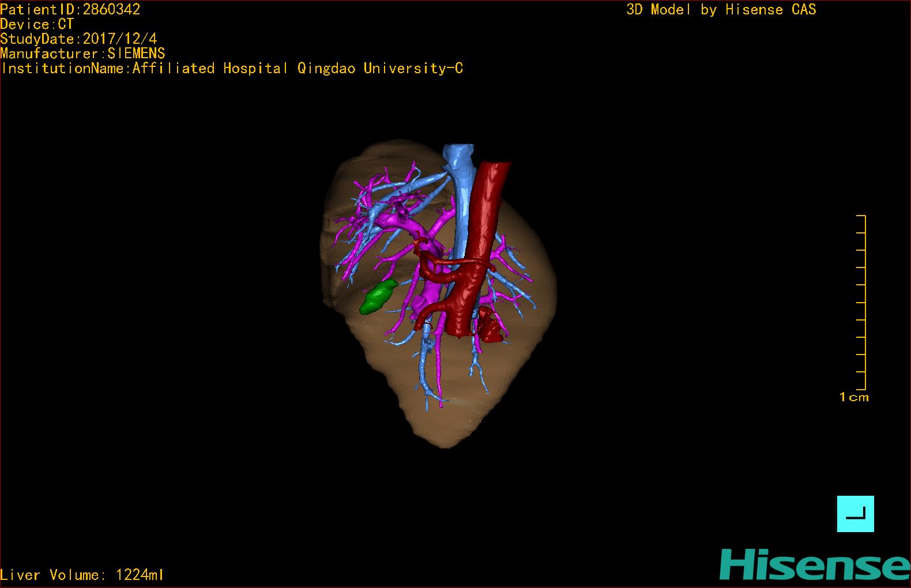
Task: Click the Liver Volume 1224ml readout
Action: click(82, 575)
